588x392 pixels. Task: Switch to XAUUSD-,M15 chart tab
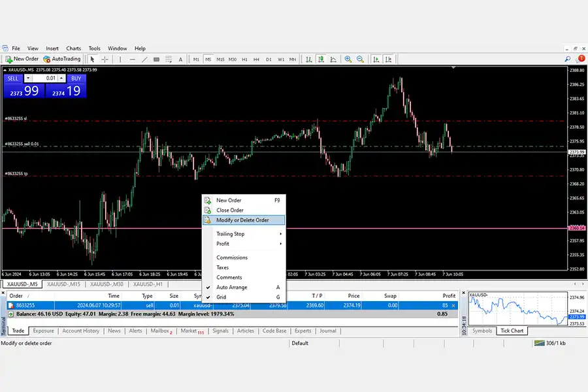click(x=63, y=284)
